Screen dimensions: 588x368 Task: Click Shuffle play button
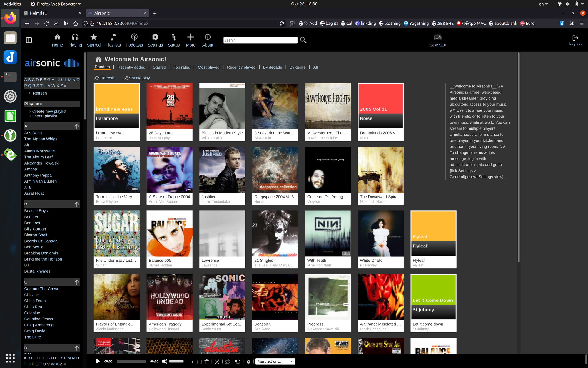pos(137,78)
